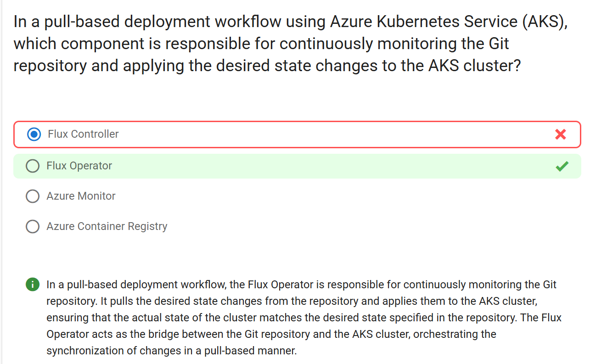Image resolution: width=590 pixels, height=364 pixels.
Task: Select the Flux Controller radio button
Action: click(x=34, y=134)
